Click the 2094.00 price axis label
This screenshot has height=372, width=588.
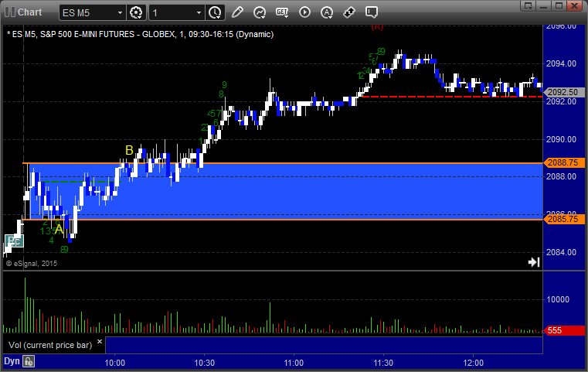(562, 64)
